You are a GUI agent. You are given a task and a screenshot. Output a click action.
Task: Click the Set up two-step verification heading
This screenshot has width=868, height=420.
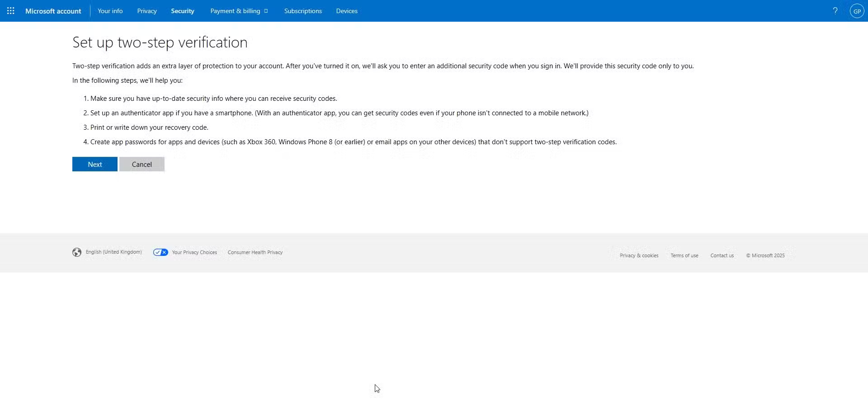[160, 42]
